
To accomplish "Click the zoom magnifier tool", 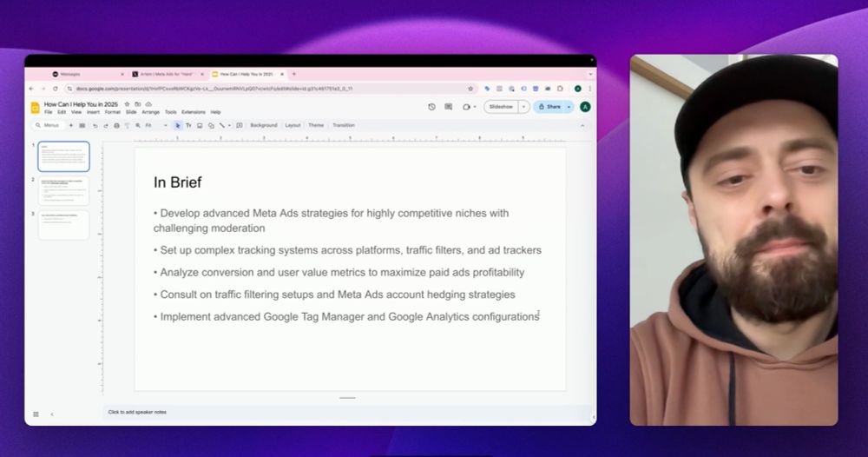I will pyautogui.click(x=138, y=125).
